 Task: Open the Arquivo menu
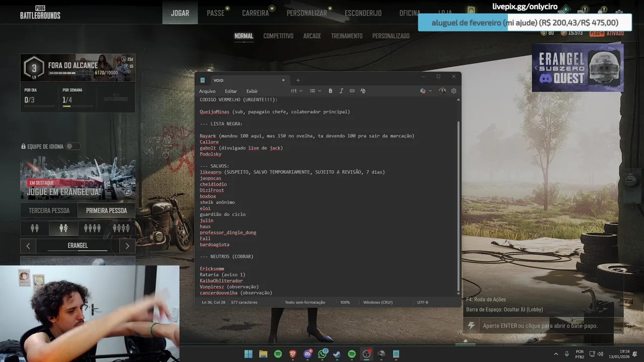pyautogui.click(x=207, y=91)
